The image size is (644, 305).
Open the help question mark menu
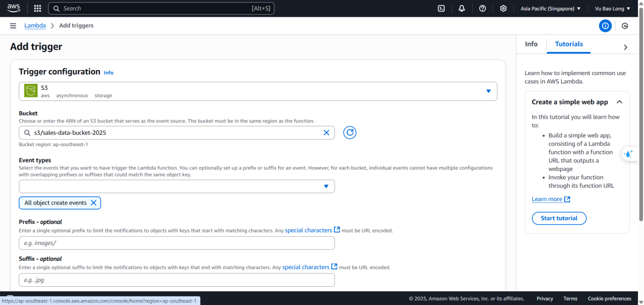click(x=482, y=9)
